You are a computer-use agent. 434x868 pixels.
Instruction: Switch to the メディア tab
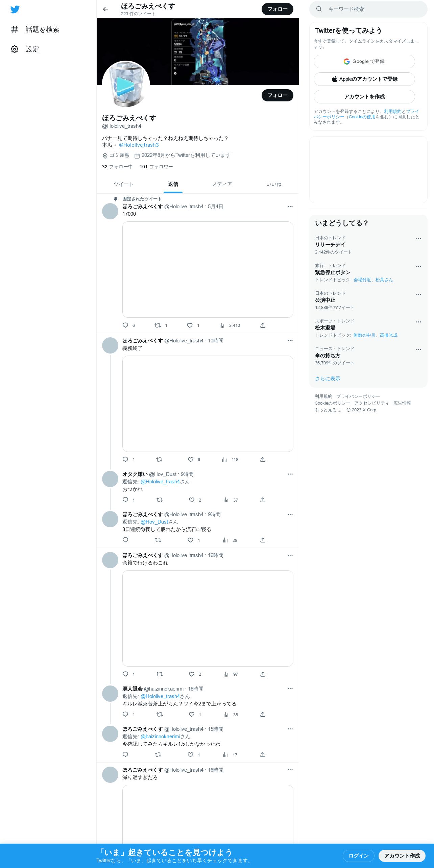[222, 184]
